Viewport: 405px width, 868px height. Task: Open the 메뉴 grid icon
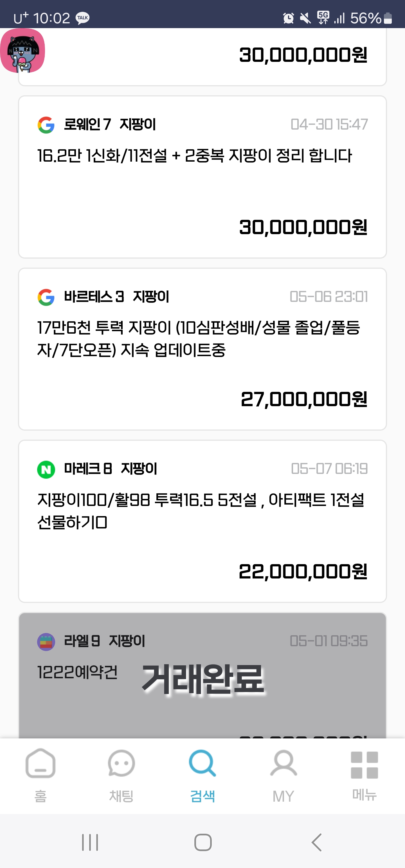pyautogui.click(x=364, y=765)
